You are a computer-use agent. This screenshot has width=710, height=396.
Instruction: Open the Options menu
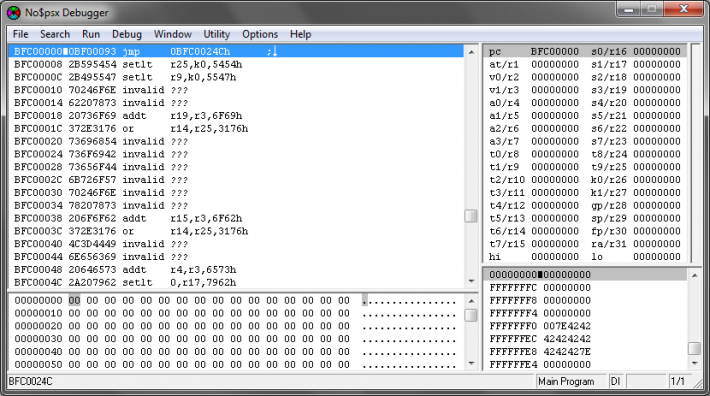(x=260, y=34)
